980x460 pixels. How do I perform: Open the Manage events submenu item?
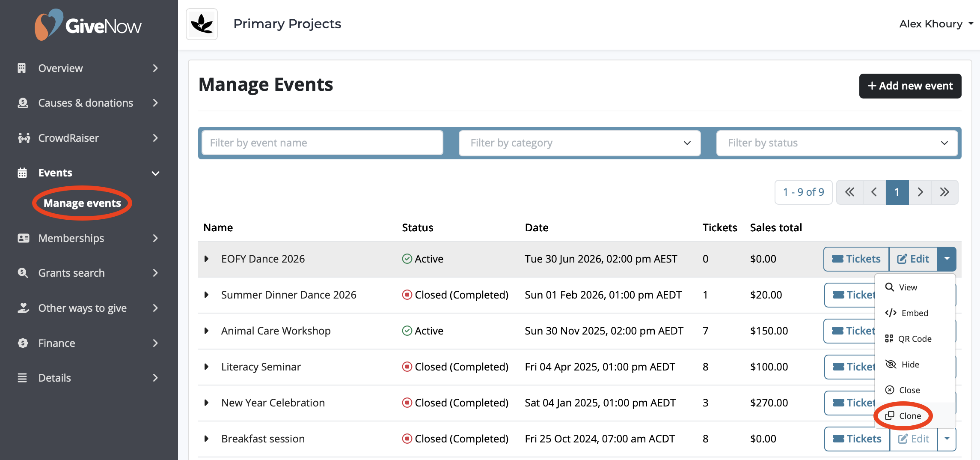(x=82, y=203)
